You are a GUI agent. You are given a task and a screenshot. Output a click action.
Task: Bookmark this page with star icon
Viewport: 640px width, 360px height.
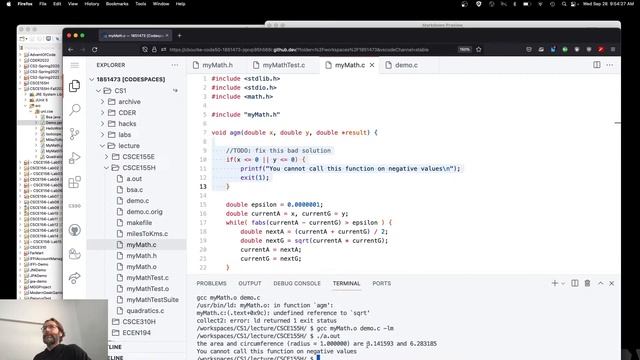[479, 49]
